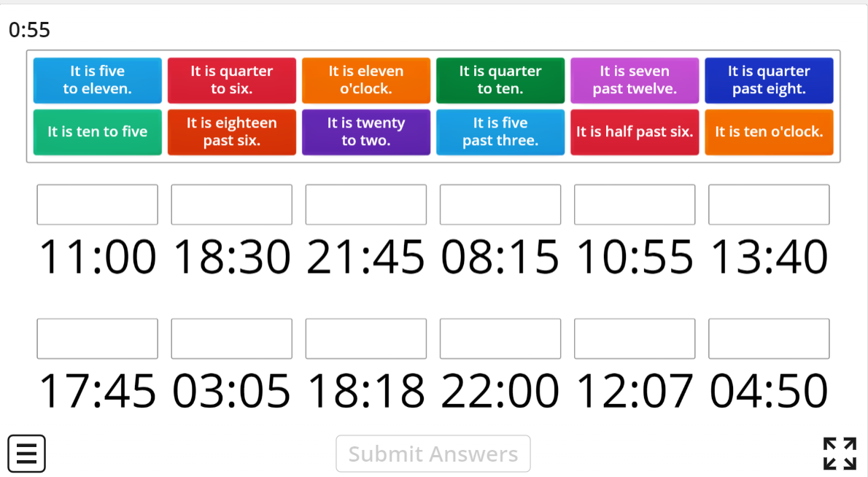868x477 pixels.
Task: Open the hamburger menu icon
Action: (26, 454)
